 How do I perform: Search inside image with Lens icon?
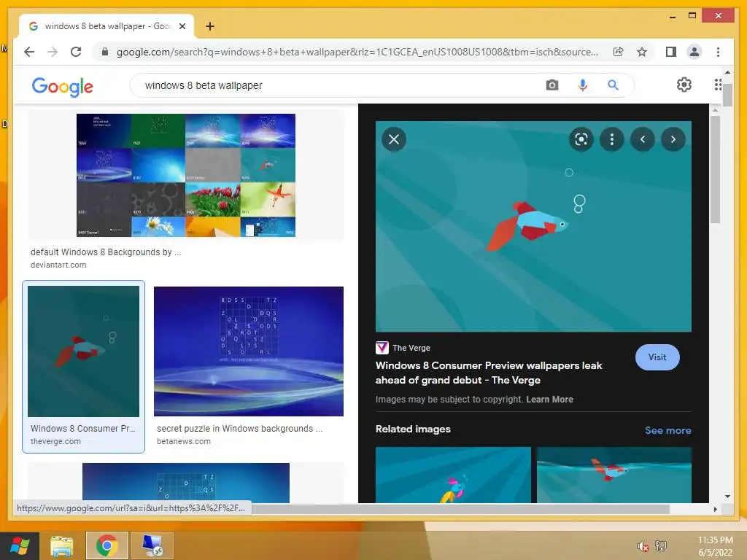coord(581,139)
